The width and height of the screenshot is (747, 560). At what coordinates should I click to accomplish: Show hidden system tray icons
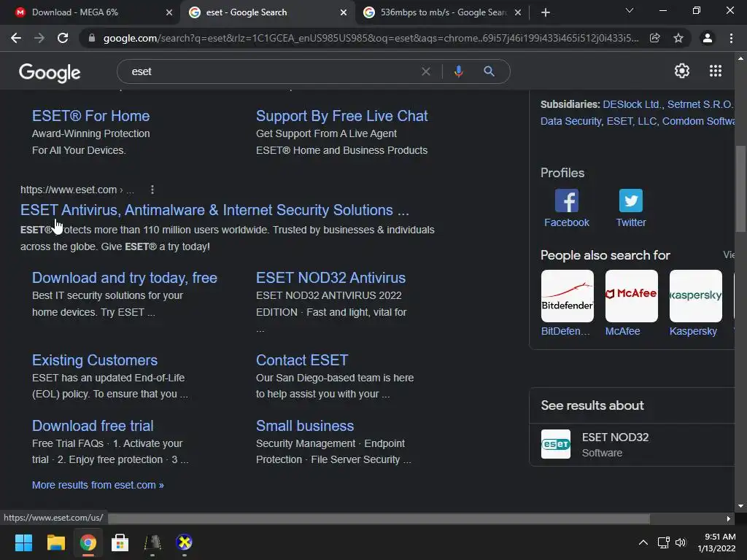(643, 542)
